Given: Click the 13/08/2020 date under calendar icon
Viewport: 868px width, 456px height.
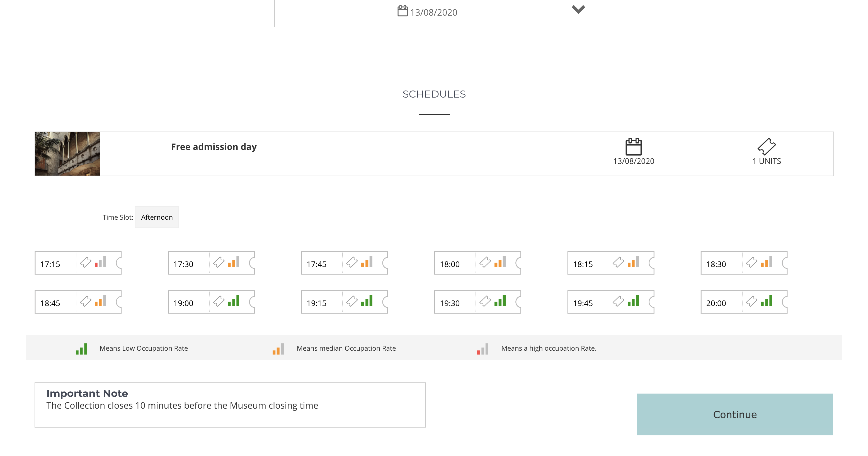Looking at the screenshot, I should [634, 161].
